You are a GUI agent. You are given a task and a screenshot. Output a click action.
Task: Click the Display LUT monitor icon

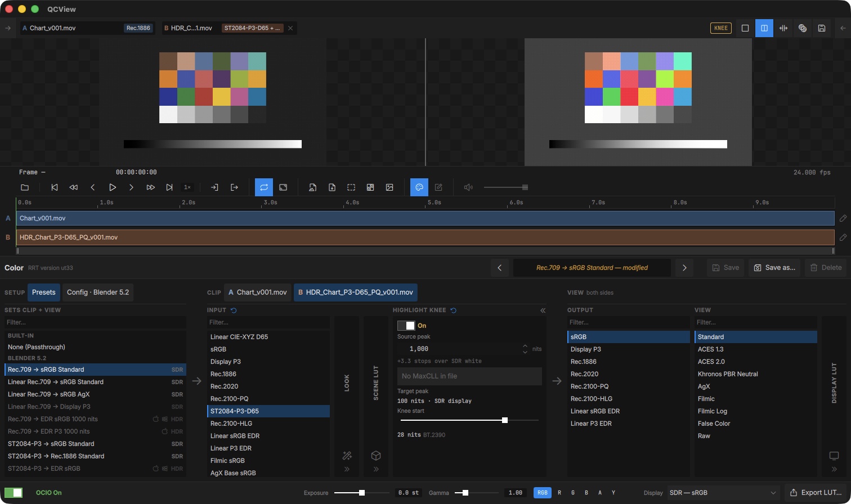pos(834,456)
